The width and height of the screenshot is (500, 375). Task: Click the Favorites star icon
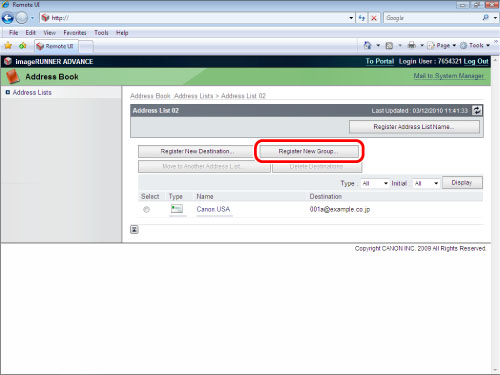tap(8, 46)
